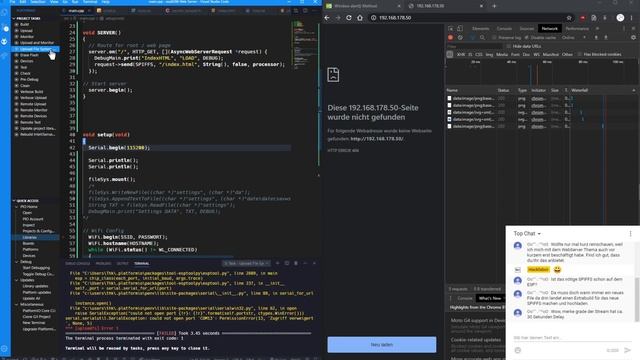This screenshot has height=360, width=640.
Task: Switch to the DevTools Sources tab
Action: pyautogui.click(x=527, y=29)
